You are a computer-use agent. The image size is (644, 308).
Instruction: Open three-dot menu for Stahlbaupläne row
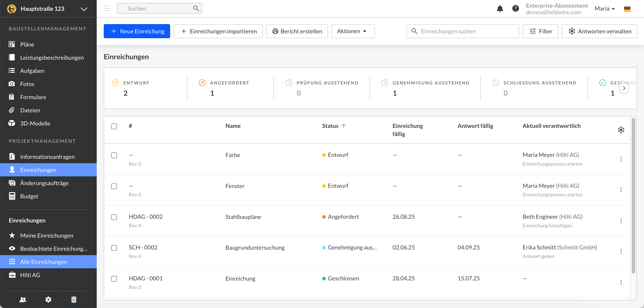click(621, 221)
